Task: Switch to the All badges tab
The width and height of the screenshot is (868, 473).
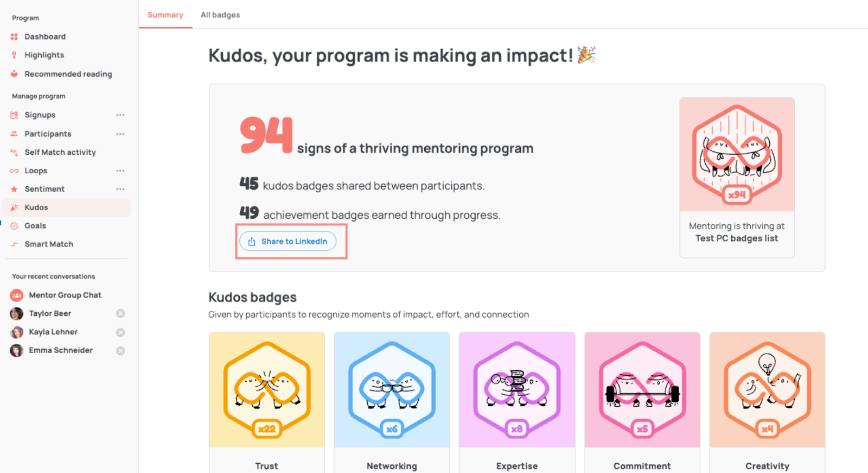Action: pyautogui.click(x=220, y=15)
